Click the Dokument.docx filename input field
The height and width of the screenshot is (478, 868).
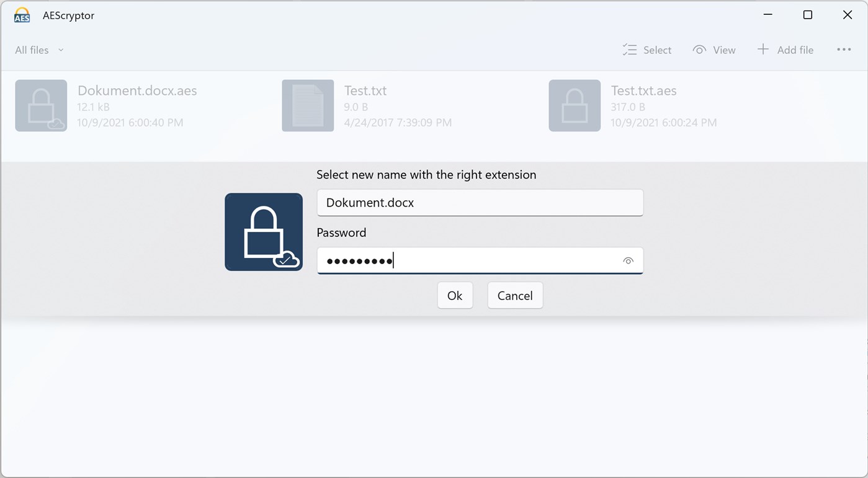click(480, 203)
